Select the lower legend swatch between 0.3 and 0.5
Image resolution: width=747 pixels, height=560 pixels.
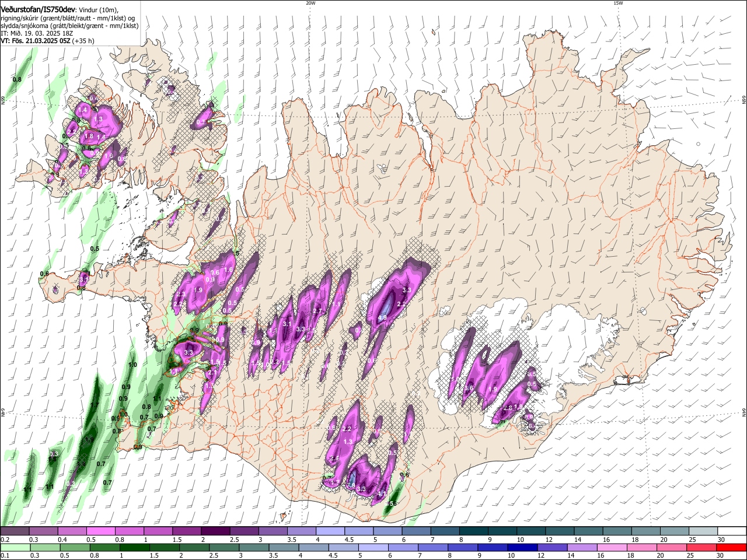(x=45, y=547)
